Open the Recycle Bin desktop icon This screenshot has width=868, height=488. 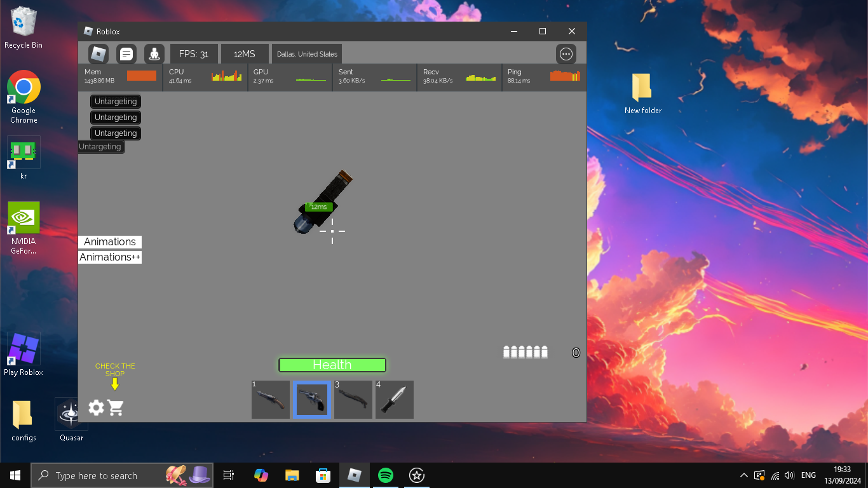pyautogui.click(x=24, y=28)
